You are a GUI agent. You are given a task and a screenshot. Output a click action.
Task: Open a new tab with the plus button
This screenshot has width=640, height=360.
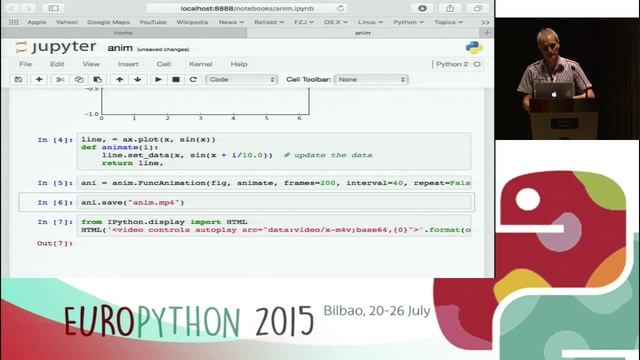pyautogui.click(x=487, y=33)
